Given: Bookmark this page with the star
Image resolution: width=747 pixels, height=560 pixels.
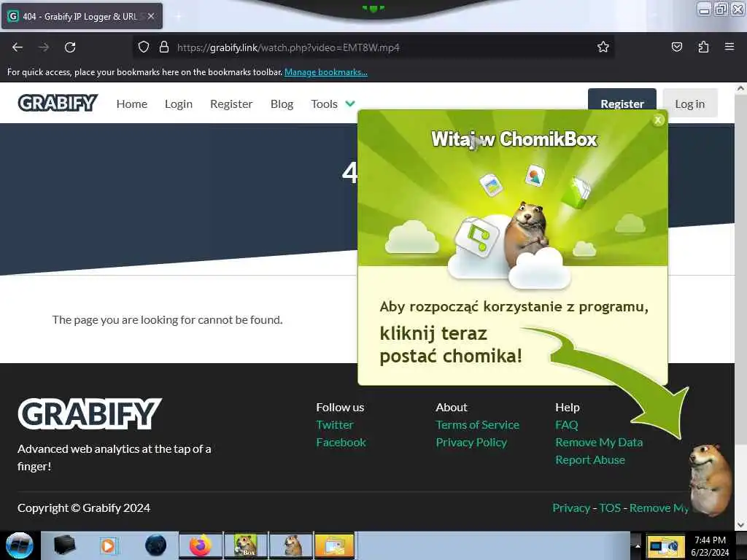Looking at the screenshot, I should (x=603, y=47).
